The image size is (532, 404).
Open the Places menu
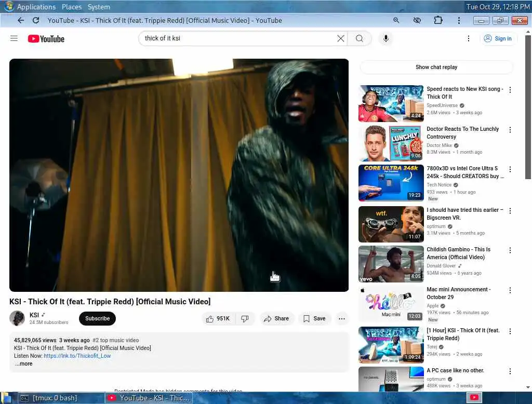72,7
